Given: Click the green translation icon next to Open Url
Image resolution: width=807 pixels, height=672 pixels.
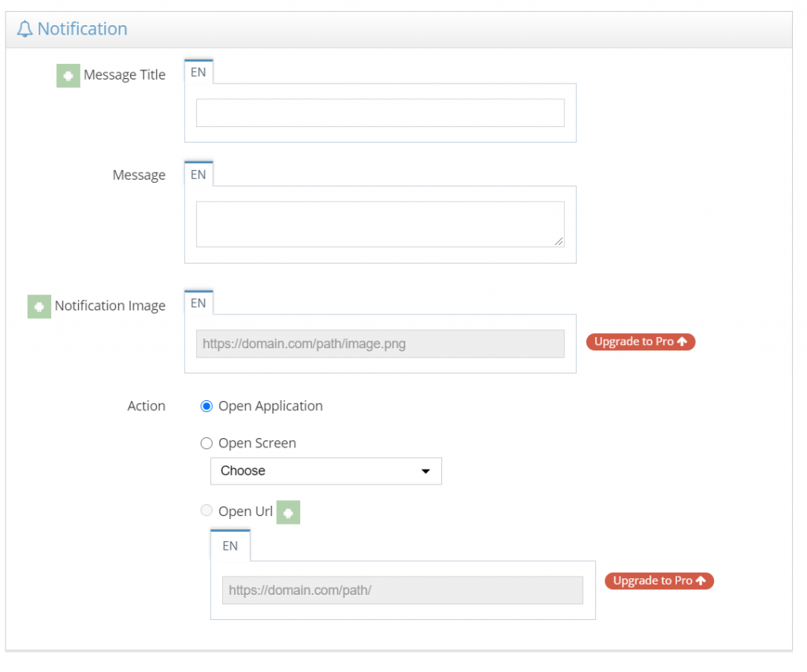Looking at the screenshot, I should [x=288, y=512].
